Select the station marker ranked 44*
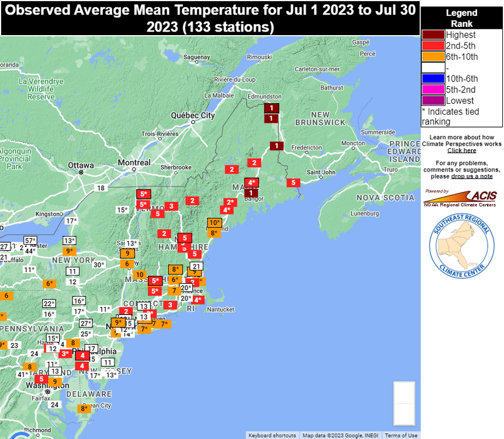This screenshot has width=504, height=439. [x=30, y=251]
